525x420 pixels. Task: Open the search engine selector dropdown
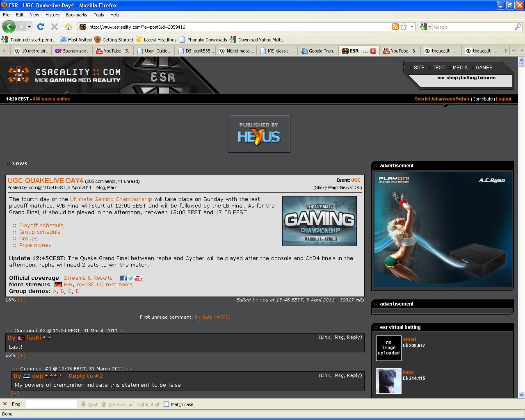point(426,27)
